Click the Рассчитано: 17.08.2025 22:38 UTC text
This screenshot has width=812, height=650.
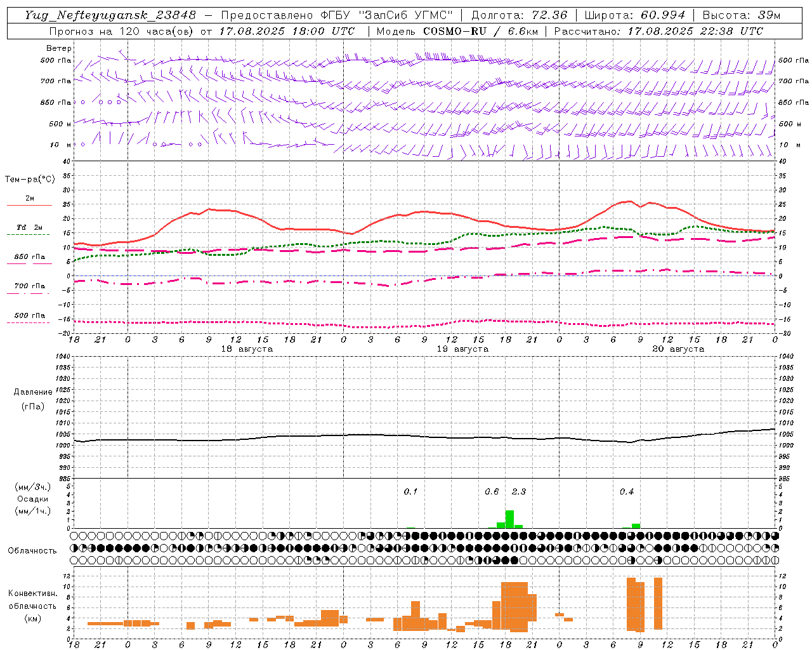(658, 31)
